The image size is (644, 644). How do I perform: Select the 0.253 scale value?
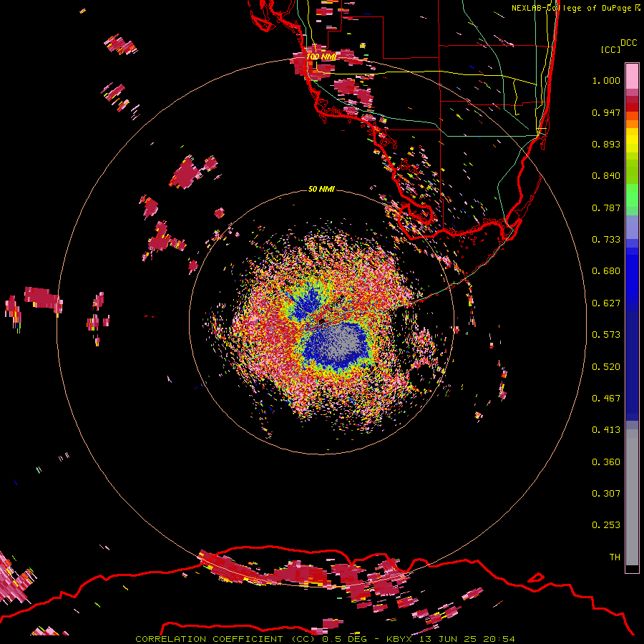click(x=606, y=525)
